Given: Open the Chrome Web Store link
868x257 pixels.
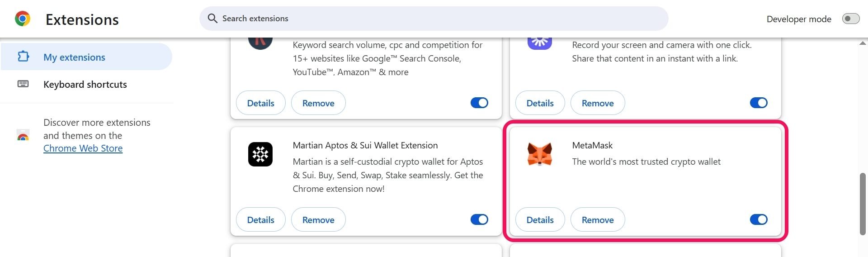Looking at the screenshot, I should click(x=83, y=148).
